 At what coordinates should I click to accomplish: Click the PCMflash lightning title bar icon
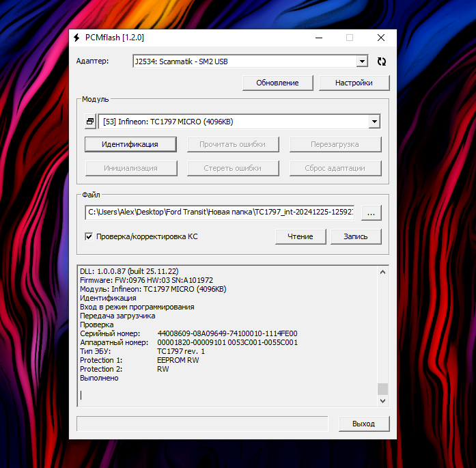coord(76,38)
